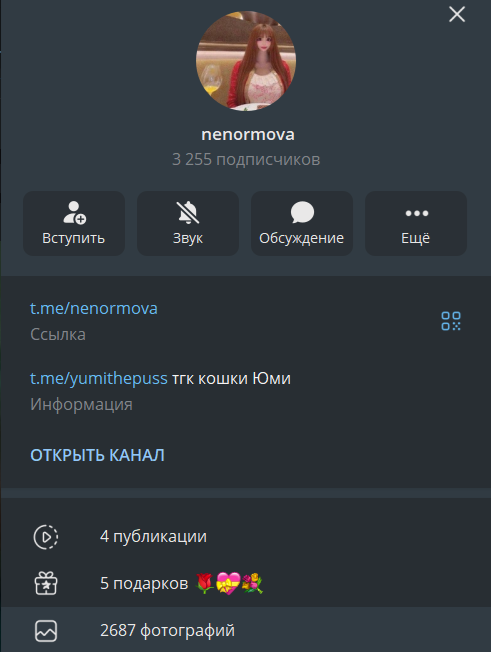The width and height of the screenshot is (491, 652).
Task: Click the Вступить join channel button
Action: pos(74,223)
